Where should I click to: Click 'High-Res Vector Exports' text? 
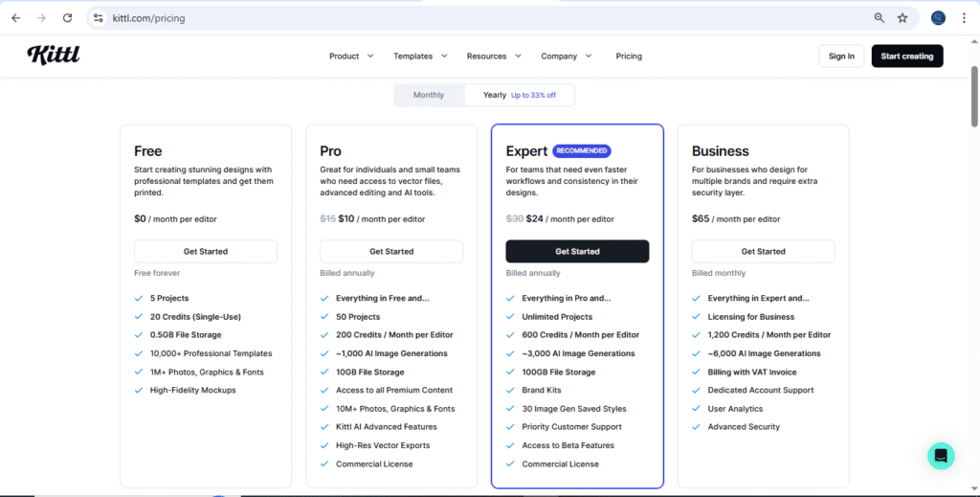point(383,445)
